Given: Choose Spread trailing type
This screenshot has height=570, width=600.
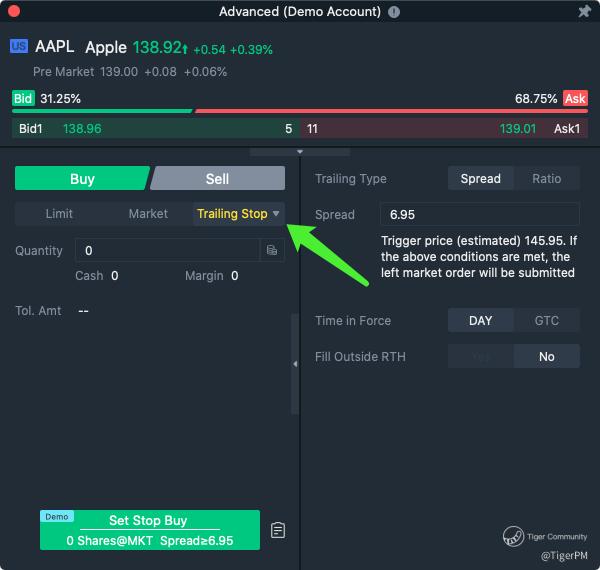Looking at the screenshot, I should (480, 178).
